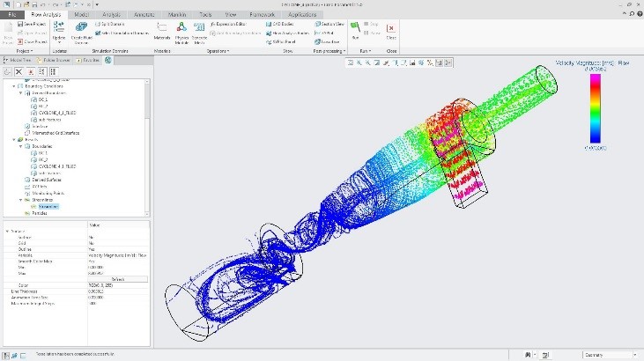Click the Create Fluid Domain icon
The height and width of the screenshot is (361, 644).
point(81,26)
